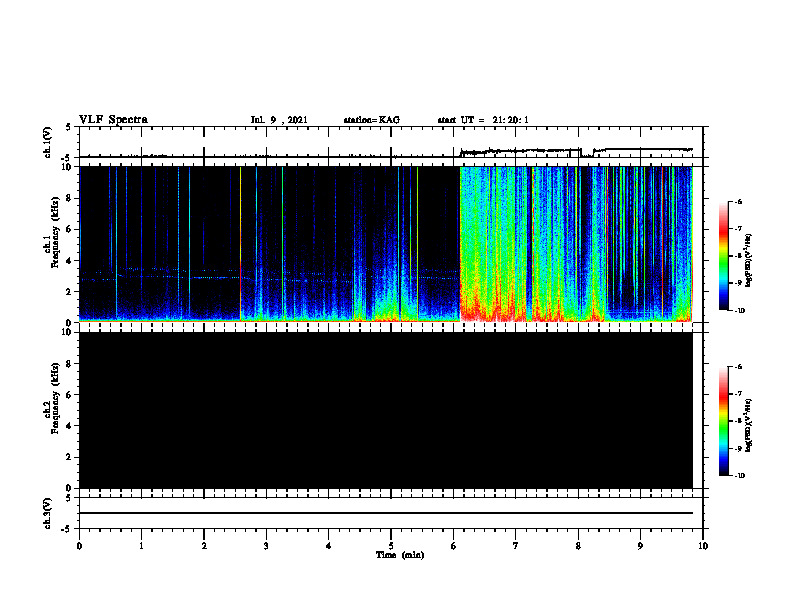
Task: Click the "-9" label on ch.2 color bar
Action: (x=738, y=448)
